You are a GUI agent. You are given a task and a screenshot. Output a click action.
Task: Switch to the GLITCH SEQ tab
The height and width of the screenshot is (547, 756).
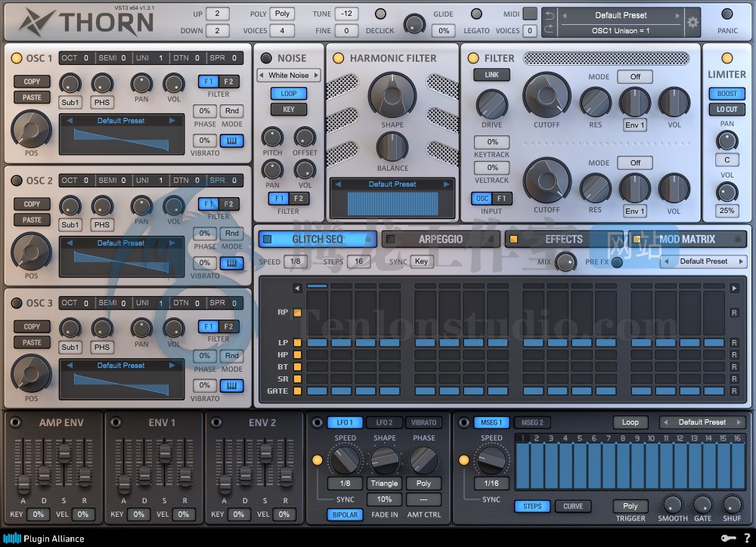point(318,239)
